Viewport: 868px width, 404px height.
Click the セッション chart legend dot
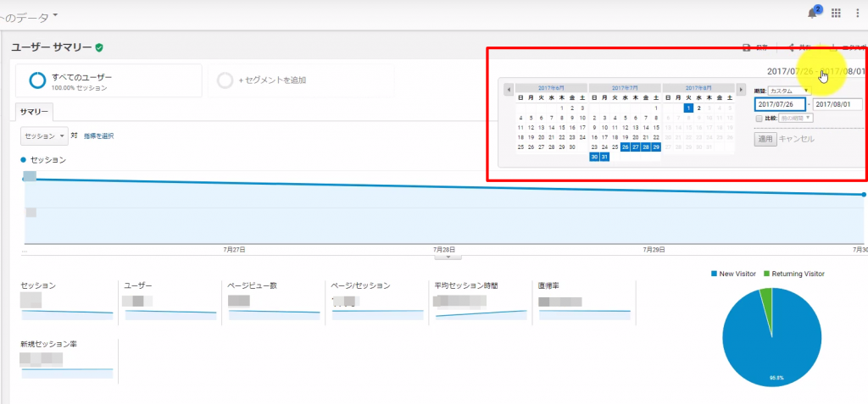[x=23, y=160]
